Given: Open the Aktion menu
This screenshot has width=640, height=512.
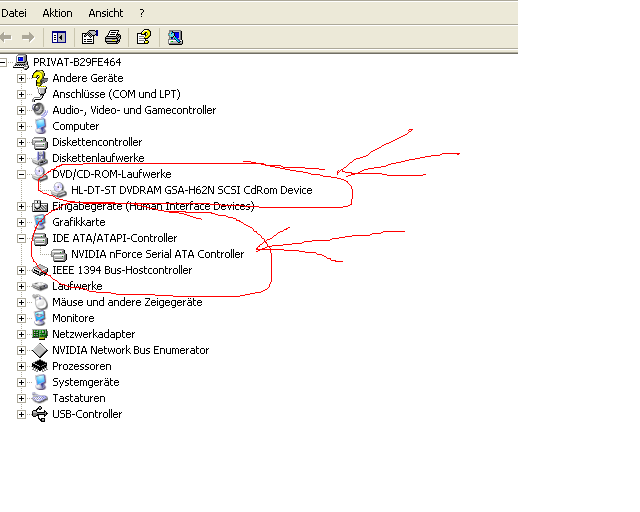Looking at the screenshot, I should pyautogui.click(x=58, y=13).
